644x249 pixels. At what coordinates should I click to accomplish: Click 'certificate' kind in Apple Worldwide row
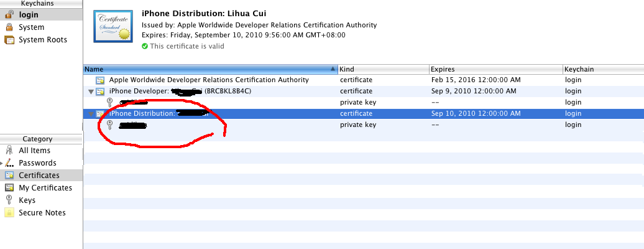tap(356, 80)
